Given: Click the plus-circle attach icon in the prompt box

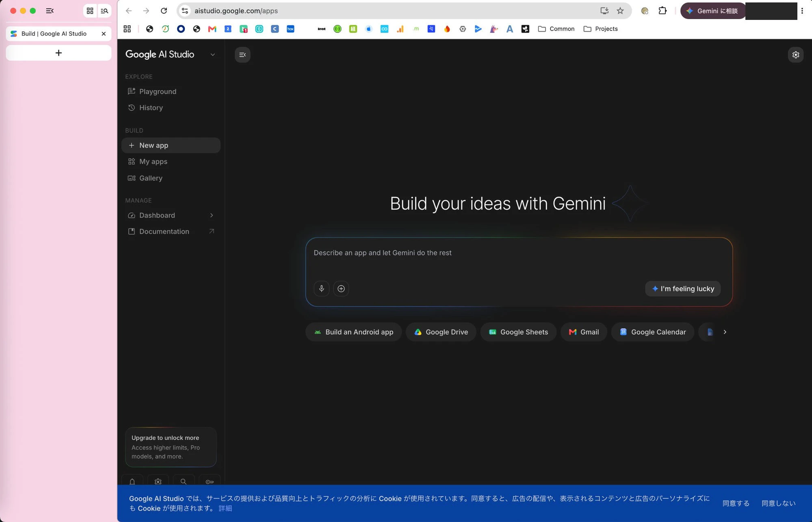Looking at the screenshot, I should (341, 288).
